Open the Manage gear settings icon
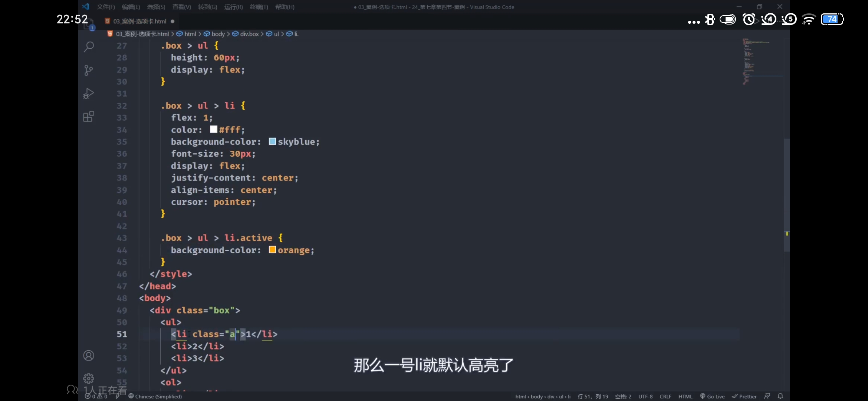 pyautogui.click(x=89, y=378)
